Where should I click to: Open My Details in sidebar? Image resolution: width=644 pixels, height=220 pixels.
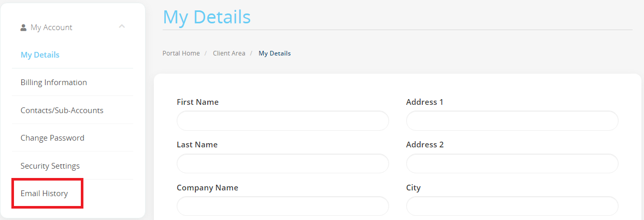tap(40, 54)
